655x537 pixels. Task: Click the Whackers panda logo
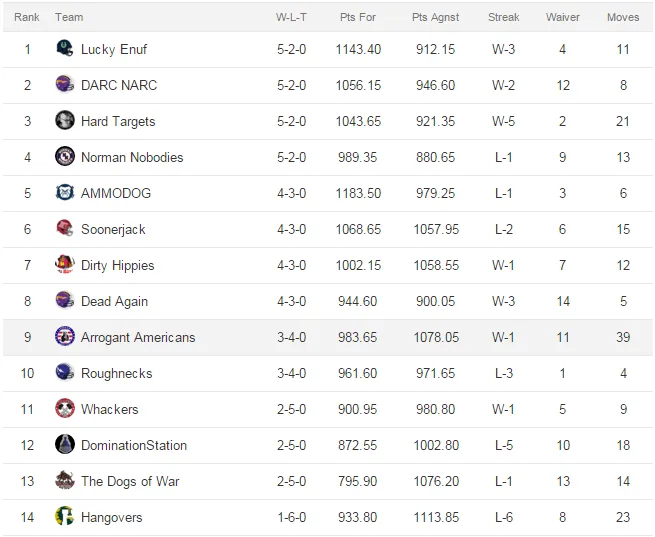pos(65,408)
